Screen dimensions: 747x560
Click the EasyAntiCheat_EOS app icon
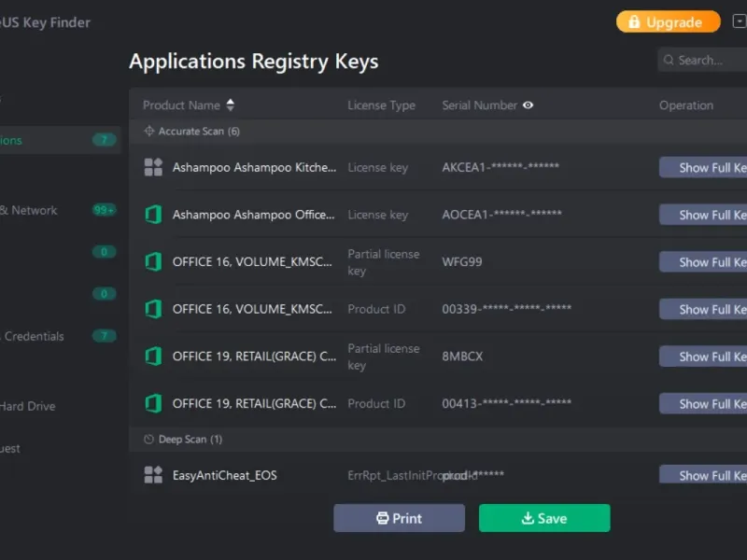click(x=153, y=475)
